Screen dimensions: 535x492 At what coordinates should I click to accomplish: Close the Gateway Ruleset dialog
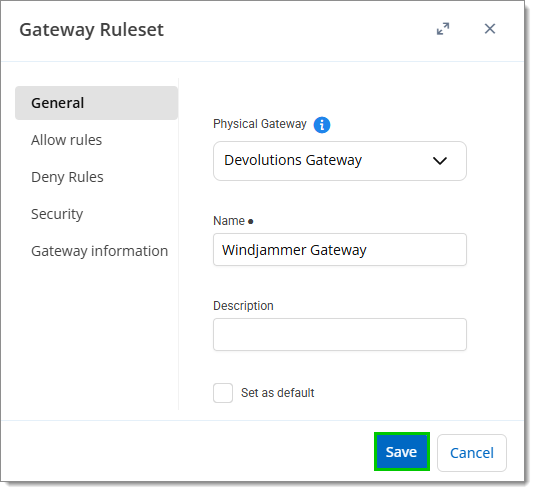(490, 29)
